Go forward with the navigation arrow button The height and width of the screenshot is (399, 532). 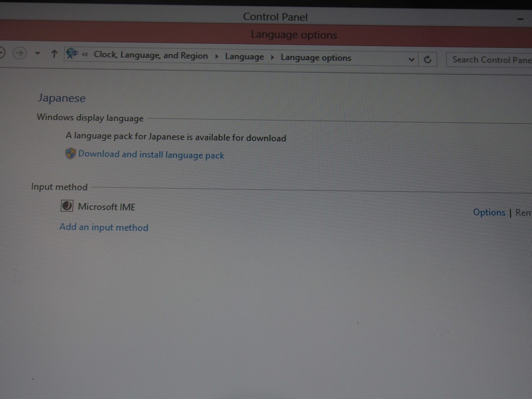click(x=19, y=53)
